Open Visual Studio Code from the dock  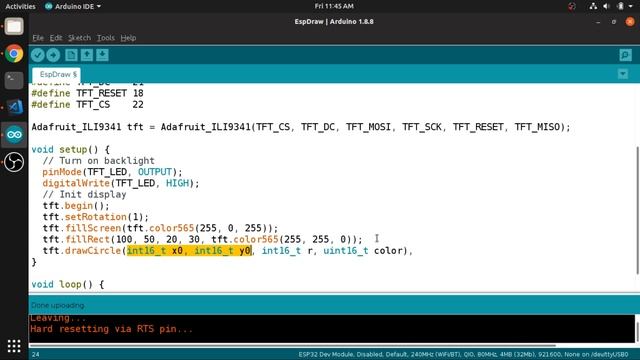14,107
